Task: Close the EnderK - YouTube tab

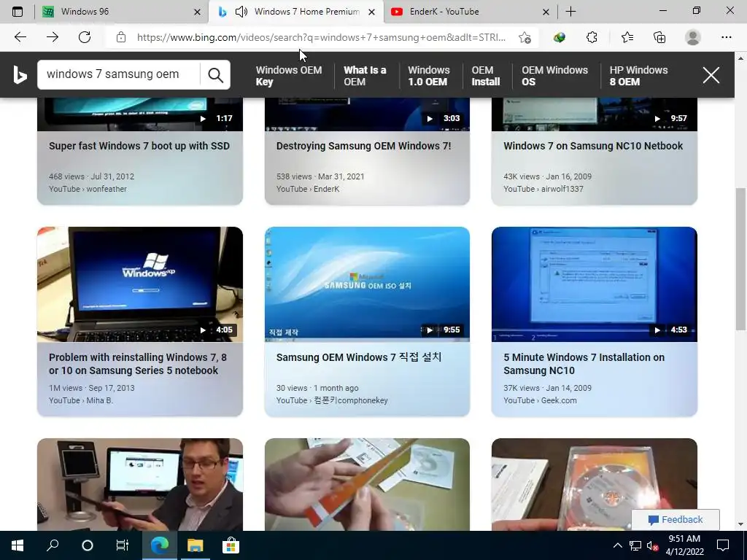Action: (546, 12)
